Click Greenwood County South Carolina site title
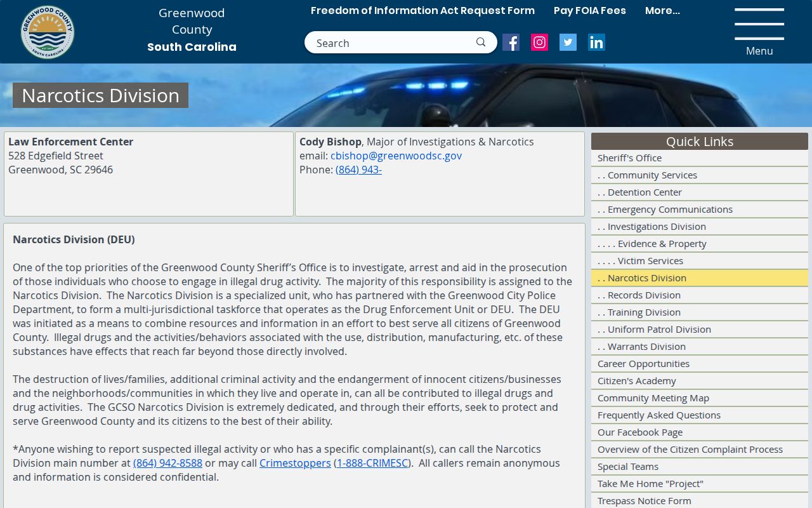Viewport: 812px width, 508px height. 192,30
